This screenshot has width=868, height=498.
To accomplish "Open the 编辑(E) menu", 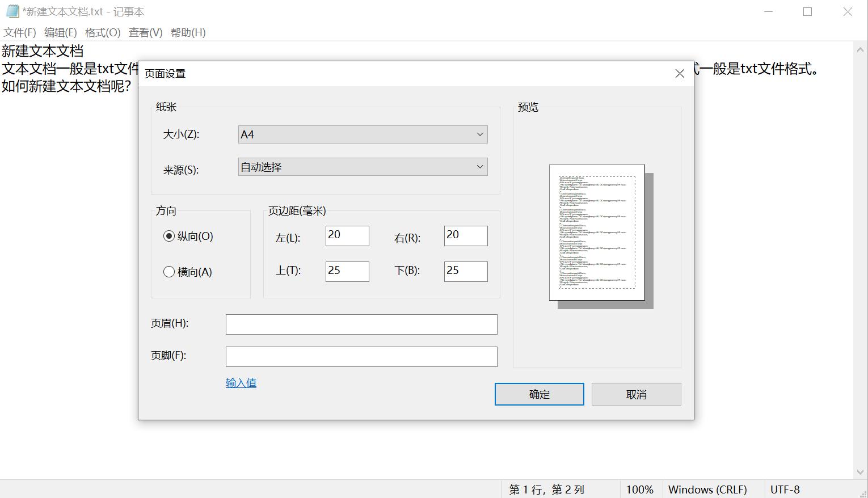I will [60, 33].
